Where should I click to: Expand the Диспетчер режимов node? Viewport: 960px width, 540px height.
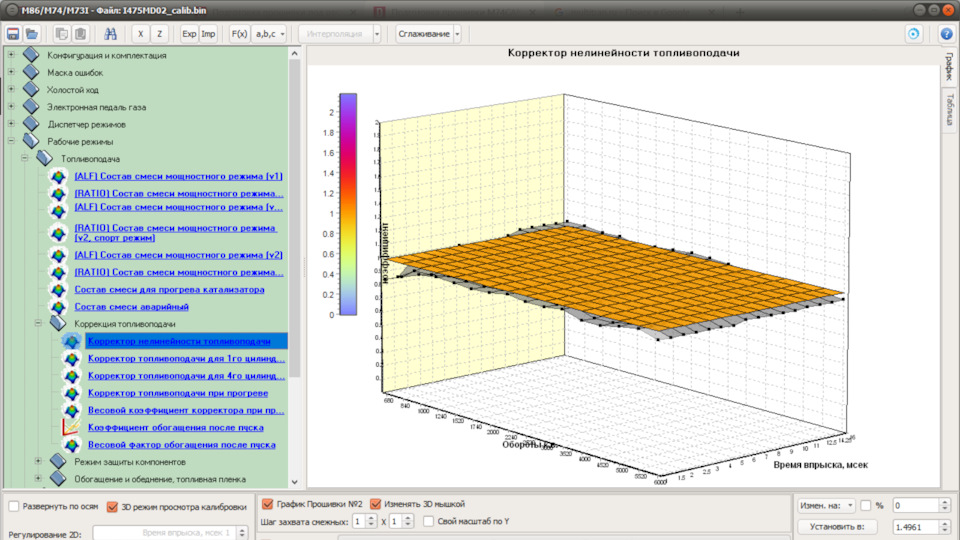coord(11,123)
